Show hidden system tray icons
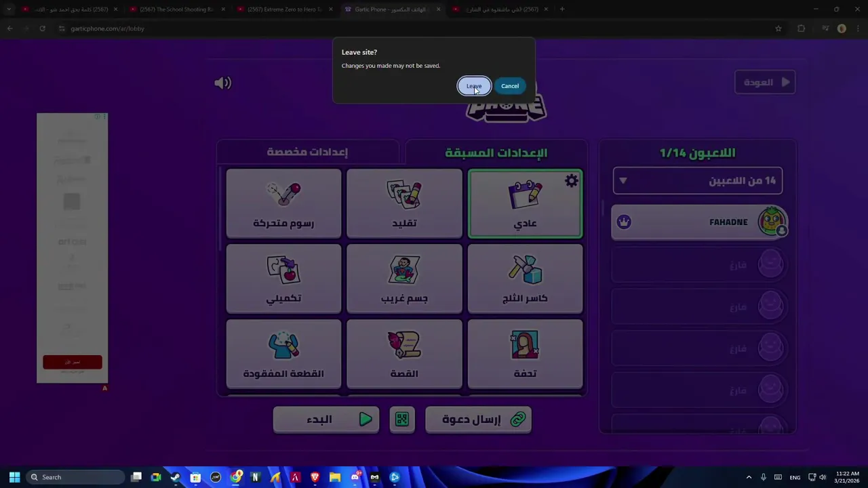Viewport: 868px width, 488px height. 749,477
